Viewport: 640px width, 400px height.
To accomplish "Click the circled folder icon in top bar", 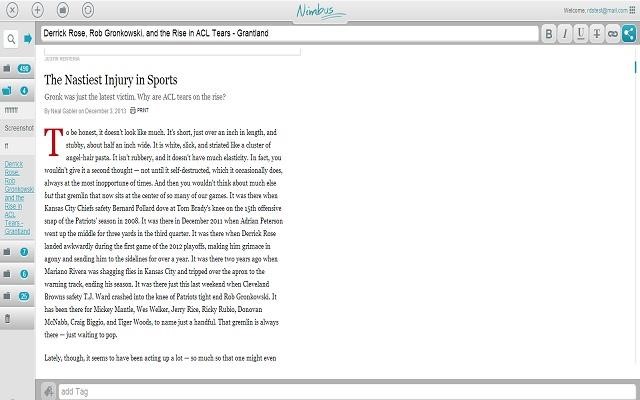I will 62,10.
